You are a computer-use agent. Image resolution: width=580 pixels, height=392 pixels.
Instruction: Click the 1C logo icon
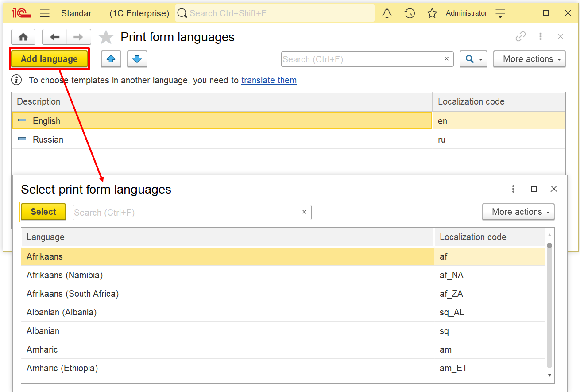(x=21, y=13)
